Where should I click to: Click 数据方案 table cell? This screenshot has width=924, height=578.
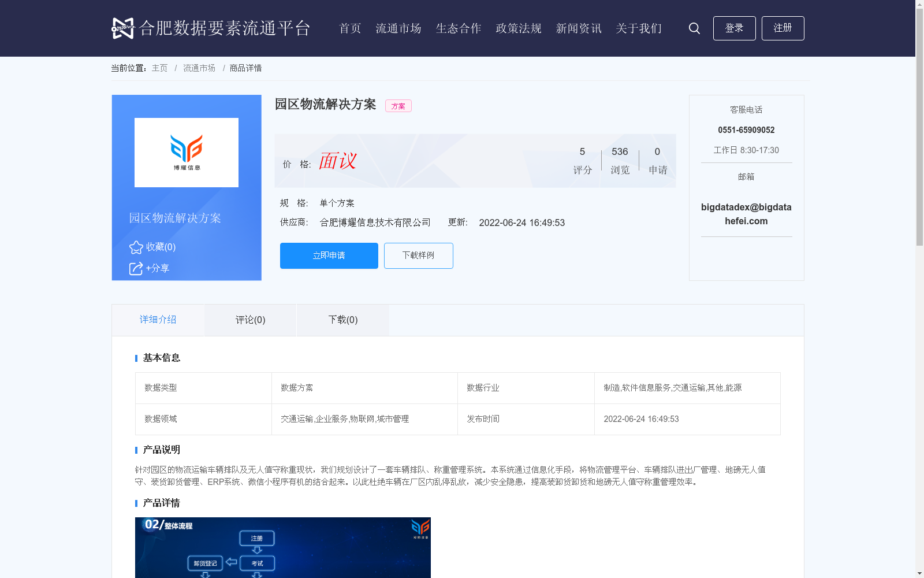(364, 388)
